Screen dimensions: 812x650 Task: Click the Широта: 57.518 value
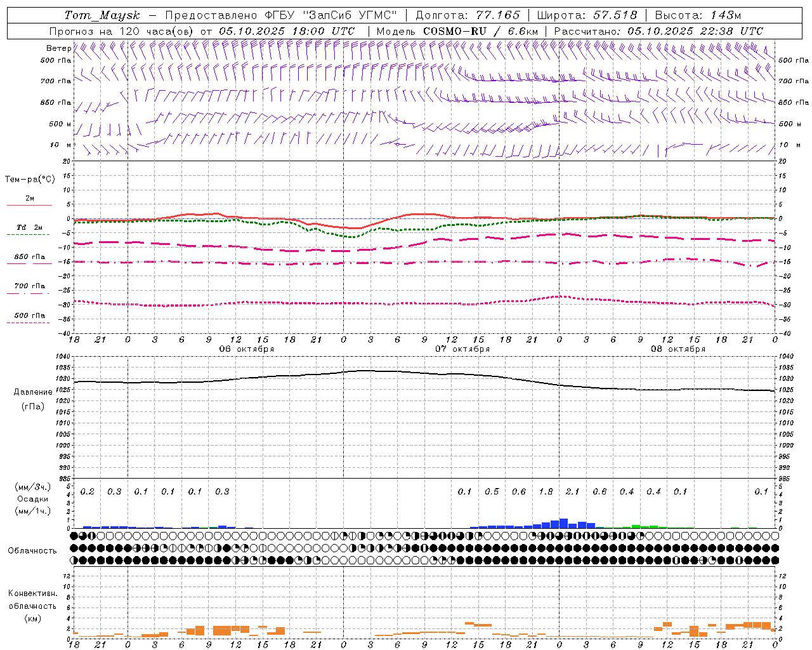[587, 15]
